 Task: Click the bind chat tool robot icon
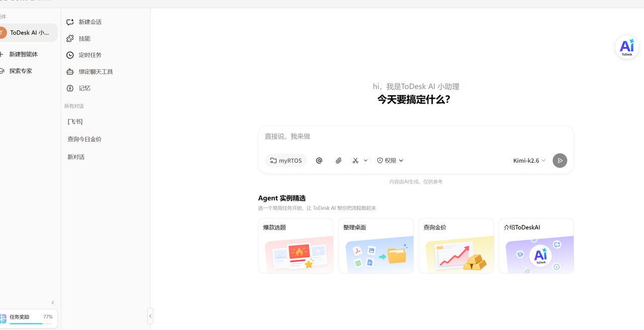click(x=70, y=72)
